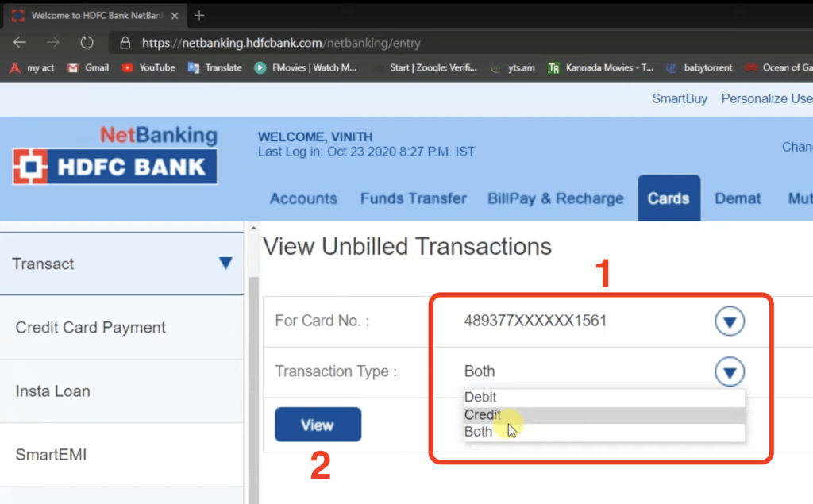
Task: Open the FMovies bookmark
Action: tap(306, 67)
